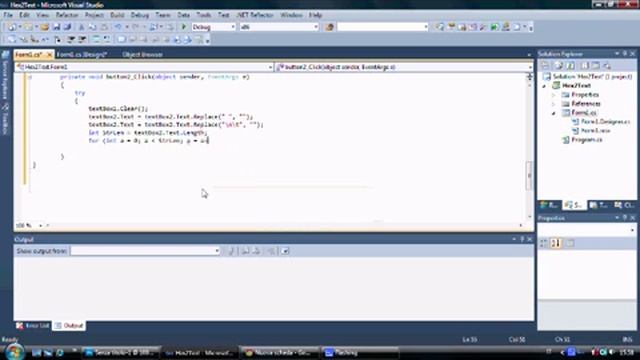Open the Build menu

tap(117, 15)
